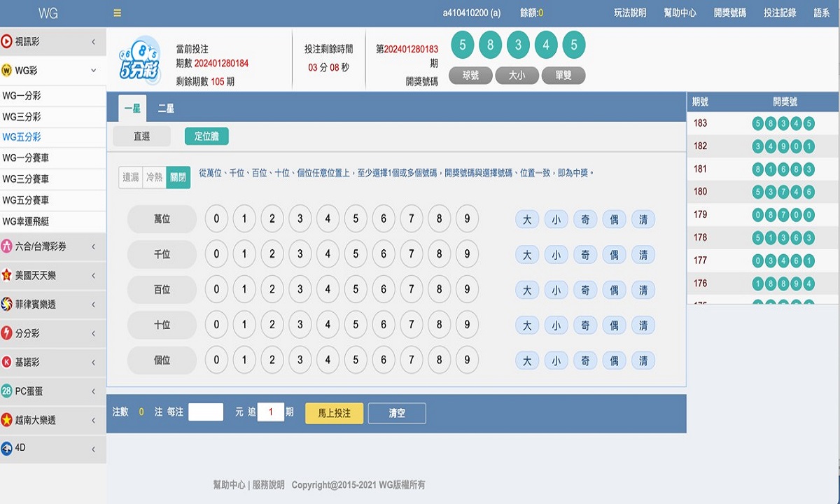This screenshot has height=504, width=840.
Task: Expand the 越南大樂透 category arrow
Action: (x=94, y=420)
